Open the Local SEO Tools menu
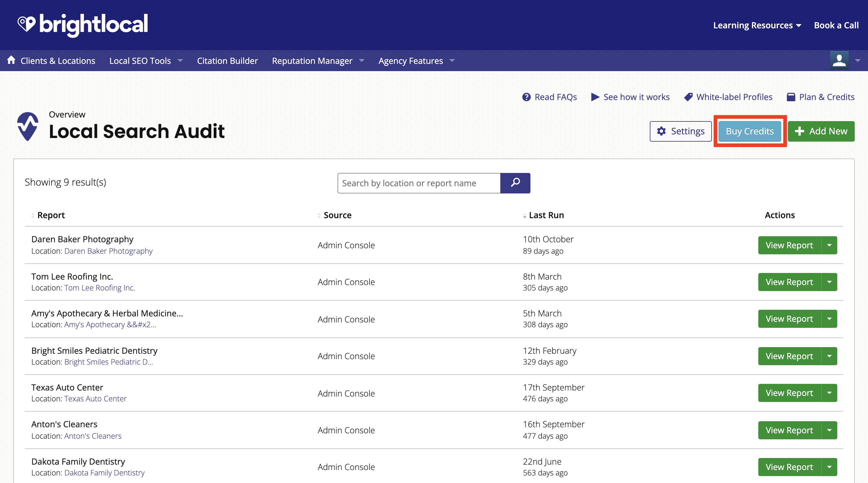868x483 pixels. [x=140, y=61]
